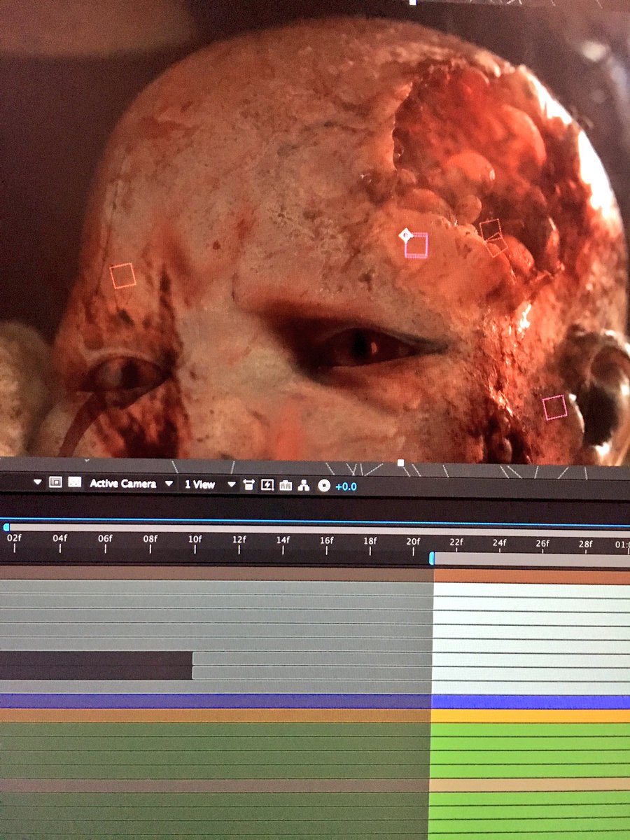Click the white keyframe diamond on forehead
Viewport: 630px width, 840px height.
pos(405,235)
